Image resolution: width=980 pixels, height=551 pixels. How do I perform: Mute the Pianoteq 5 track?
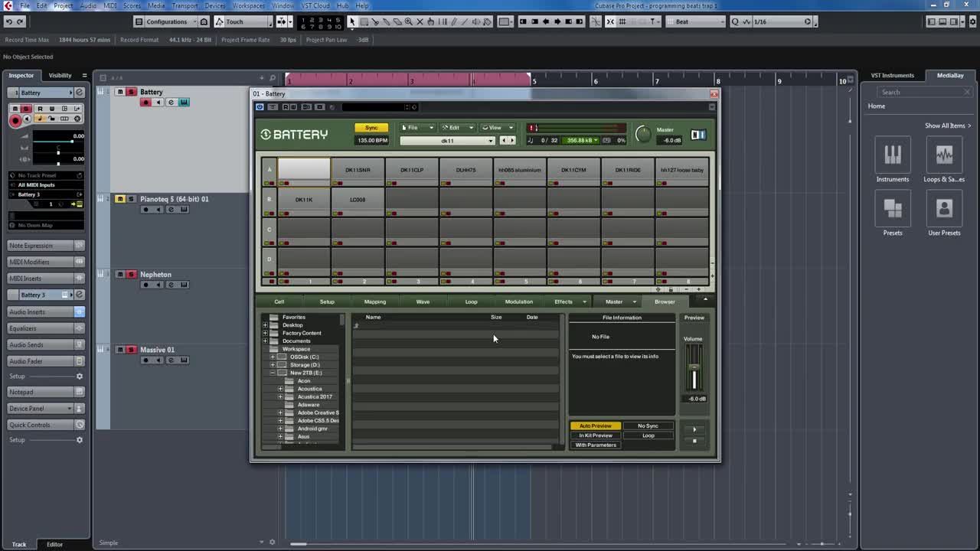(x=120, y=199)
